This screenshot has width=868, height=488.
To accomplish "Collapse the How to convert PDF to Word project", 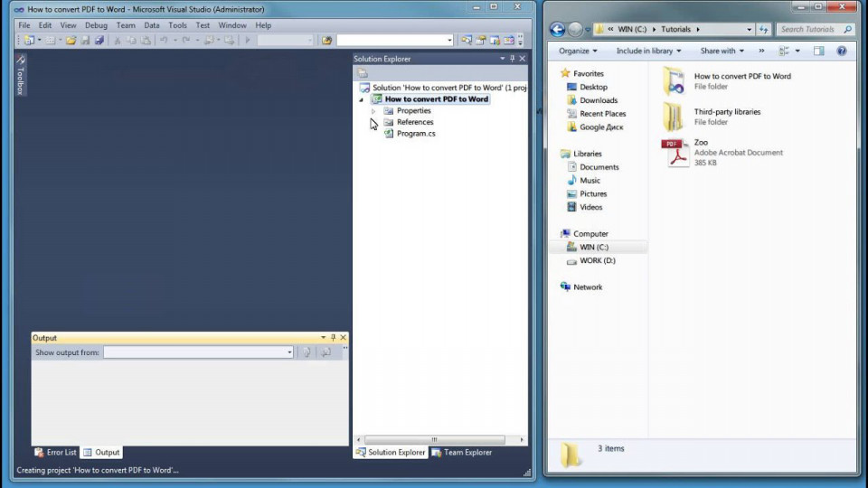I will (x=362, y=99).
